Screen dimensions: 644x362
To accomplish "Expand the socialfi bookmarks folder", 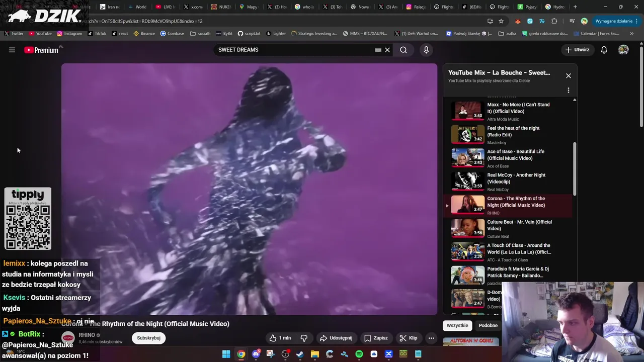I will tap(200, 34).
